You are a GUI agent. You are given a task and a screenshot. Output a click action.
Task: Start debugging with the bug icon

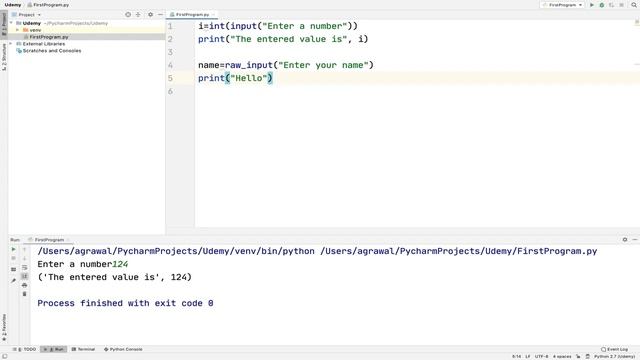click(x=602, y=5)
